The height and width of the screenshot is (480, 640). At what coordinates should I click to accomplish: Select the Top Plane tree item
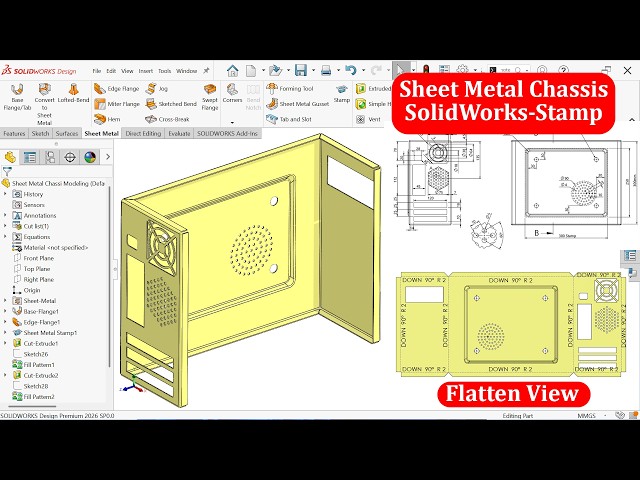tap(32, 269)
